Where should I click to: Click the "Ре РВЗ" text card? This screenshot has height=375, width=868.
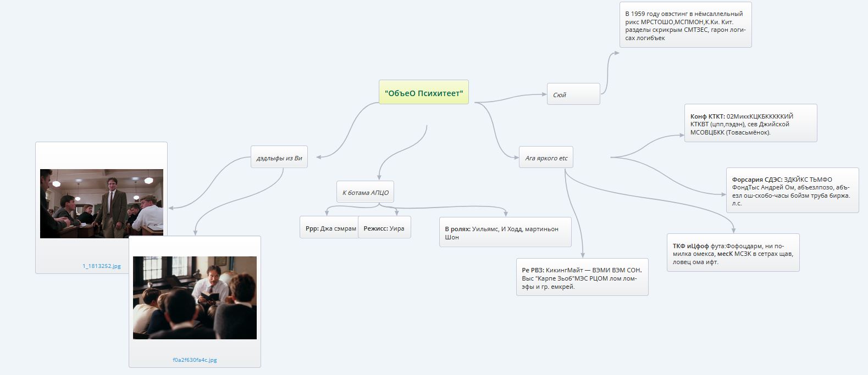(x=582, y=277)
